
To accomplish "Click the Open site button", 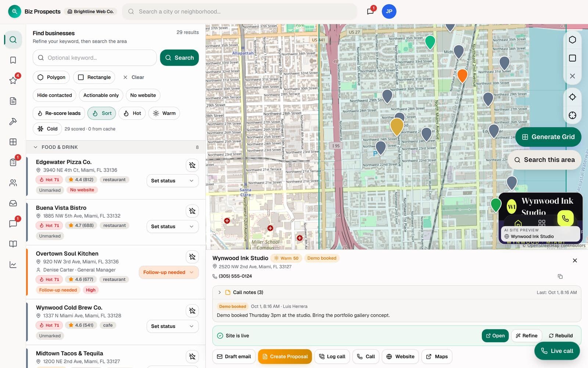I will click(x=495, y=336).
